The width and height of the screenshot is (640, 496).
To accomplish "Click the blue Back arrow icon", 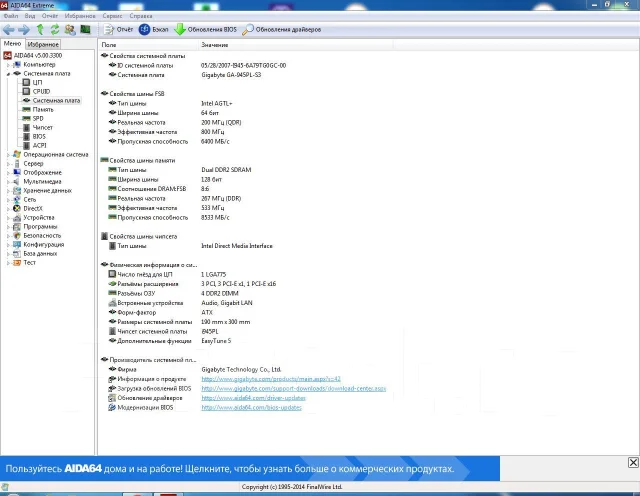I will pos(9,29).
